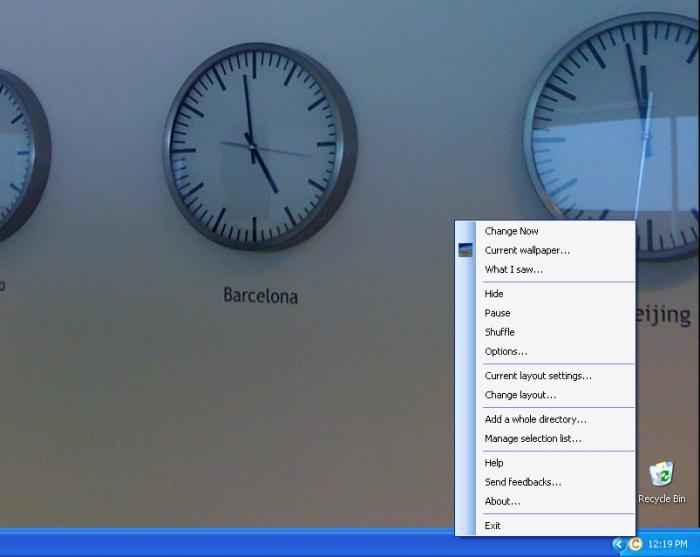Open Current wallpaper... menu entry

[x=545, y=250]
